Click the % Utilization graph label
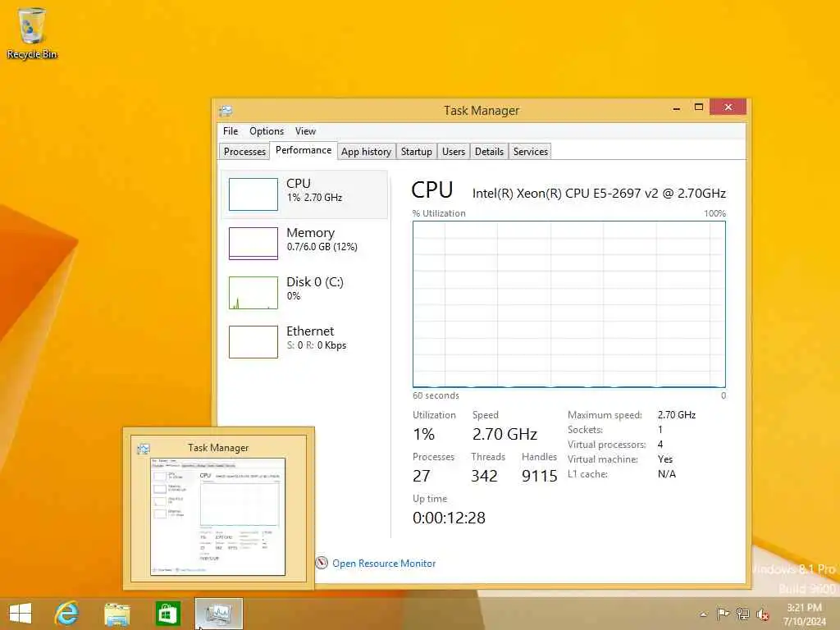 click(x=439, y=213)
